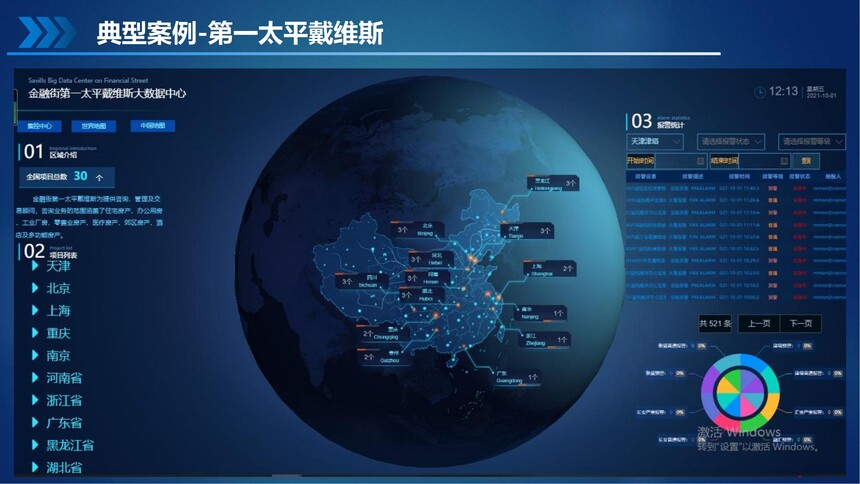860x484 pixels.
Task: Click the yellow outer ring chart segment
Action: tap(772, 407)
